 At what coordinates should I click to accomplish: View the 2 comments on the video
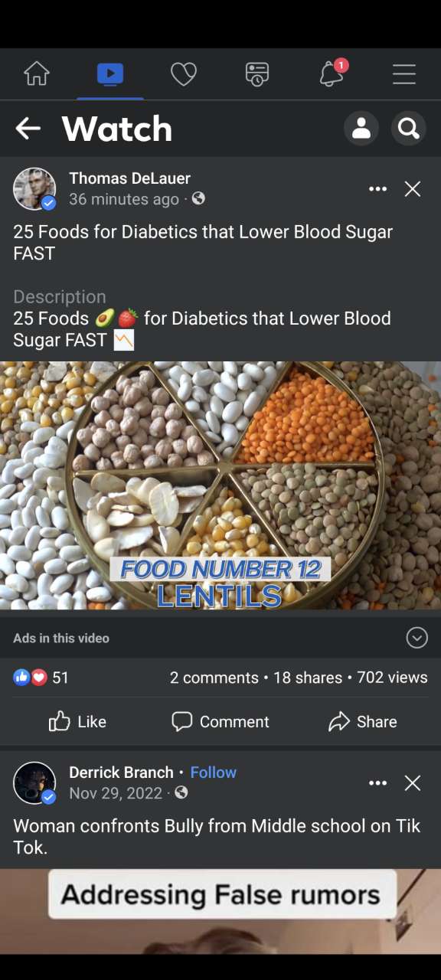pos(214,677)
